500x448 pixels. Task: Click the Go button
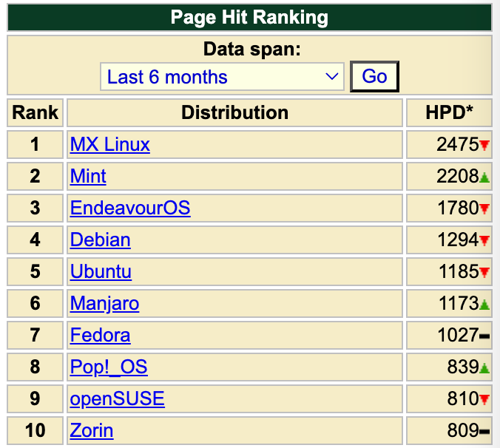pos(374,76)
